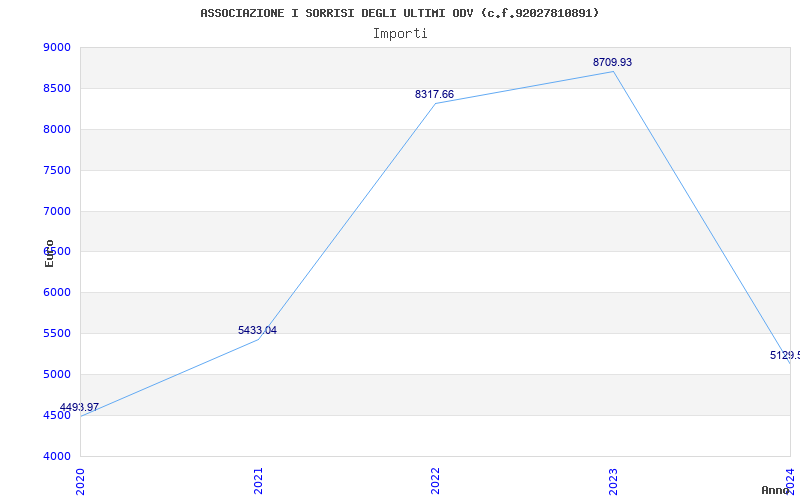Click the data label 8709.93
The height and width of the screenshot is (500, 800).
tap(612, 62)
